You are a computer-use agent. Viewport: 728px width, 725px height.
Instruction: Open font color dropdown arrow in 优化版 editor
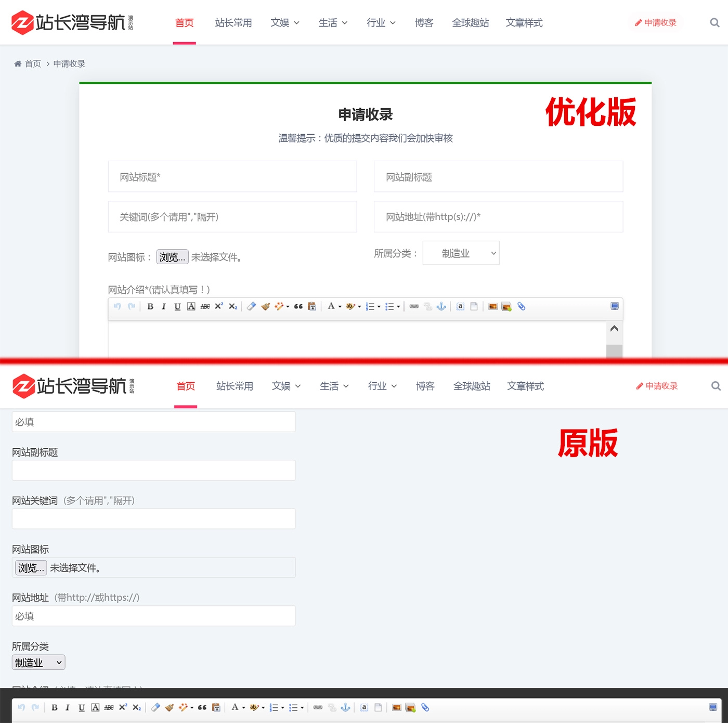(340, 306)
